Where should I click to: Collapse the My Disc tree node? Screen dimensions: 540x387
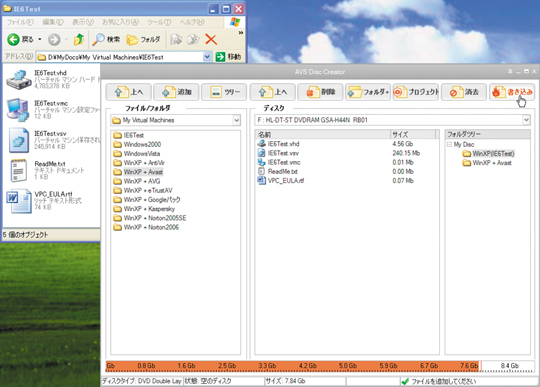(449, 144)
